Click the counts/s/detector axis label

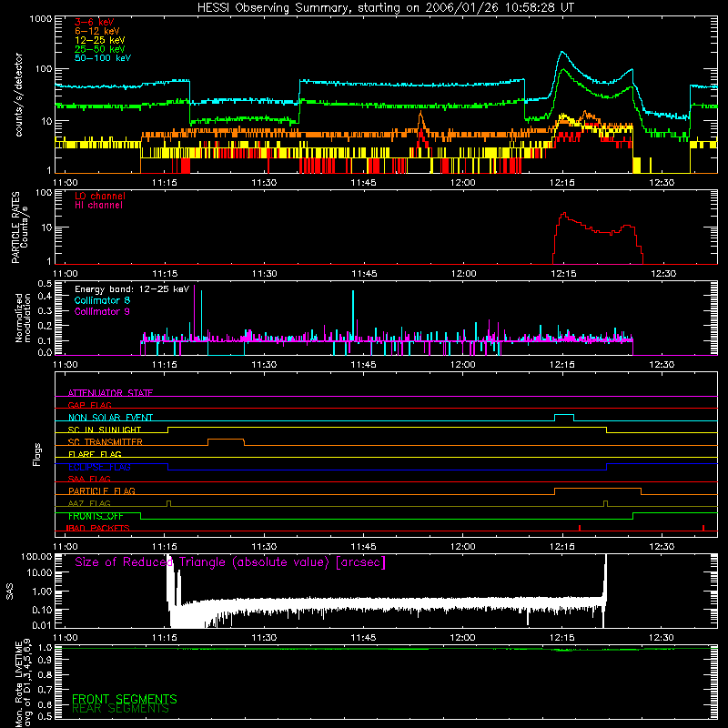18,95
